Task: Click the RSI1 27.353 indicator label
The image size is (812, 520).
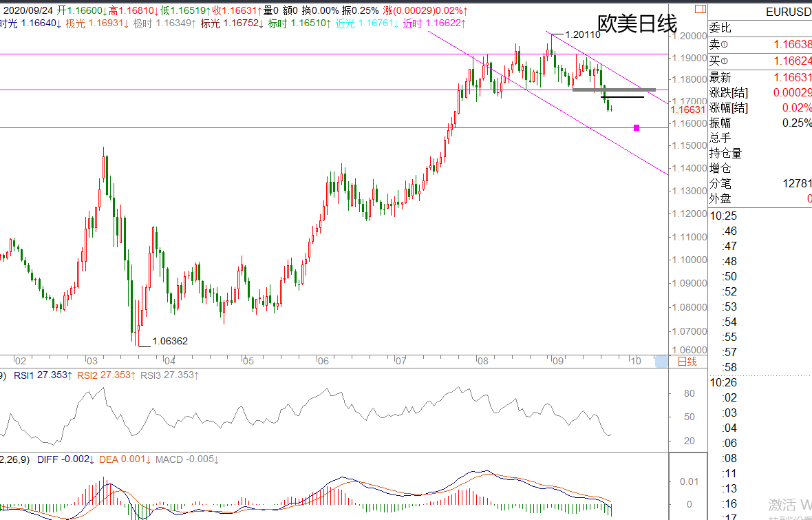Action: tap(43, 375)
